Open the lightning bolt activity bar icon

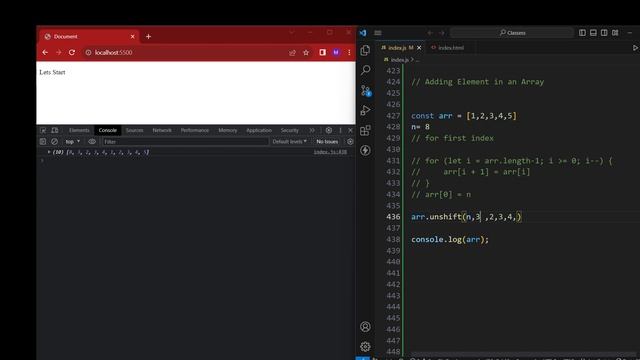(365, 150)
